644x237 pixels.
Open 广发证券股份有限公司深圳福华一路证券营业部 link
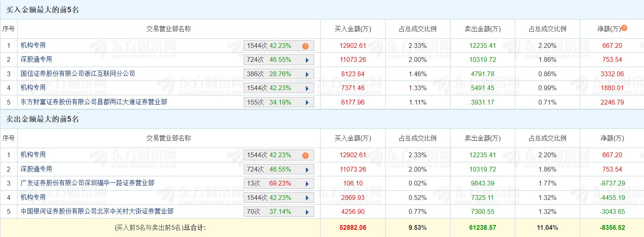click(x=88, y=183)
